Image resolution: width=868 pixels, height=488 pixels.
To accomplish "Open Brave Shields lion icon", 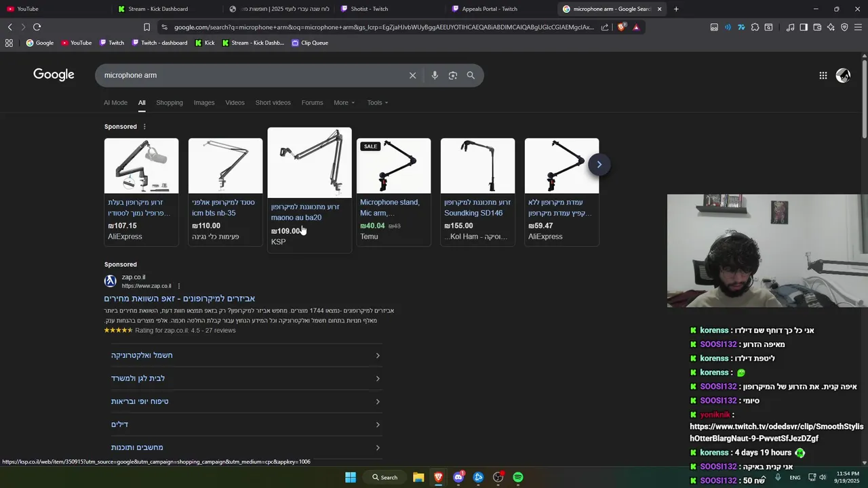I will point(622,27).
